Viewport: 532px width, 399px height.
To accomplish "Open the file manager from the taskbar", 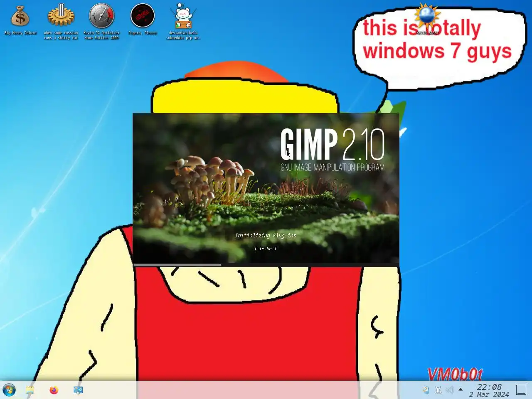I will (30, 390).
